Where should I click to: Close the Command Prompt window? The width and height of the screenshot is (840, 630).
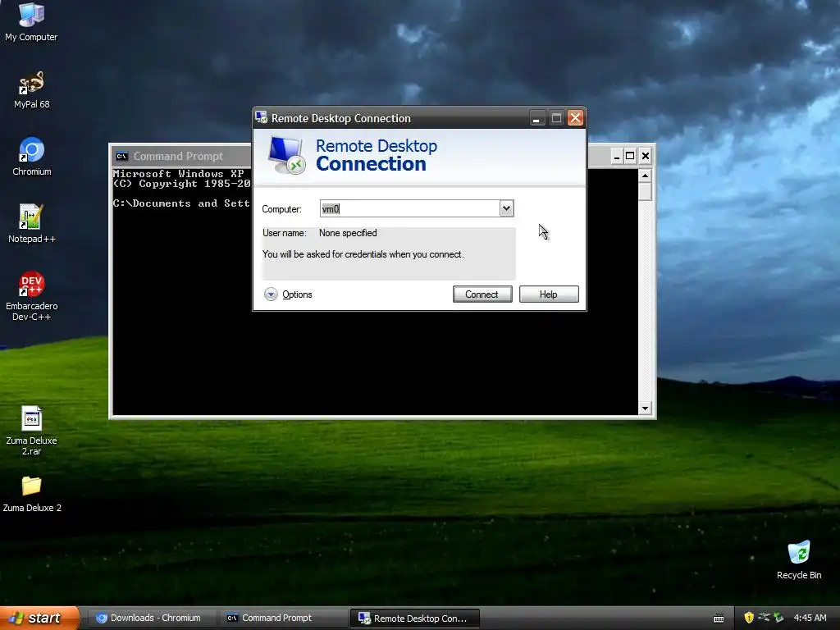646,156
